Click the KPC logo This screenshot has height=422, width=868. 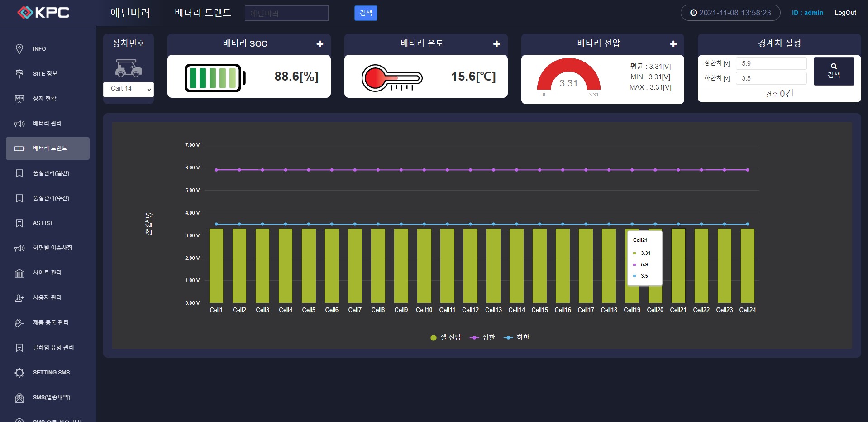[x=43, y=13]
